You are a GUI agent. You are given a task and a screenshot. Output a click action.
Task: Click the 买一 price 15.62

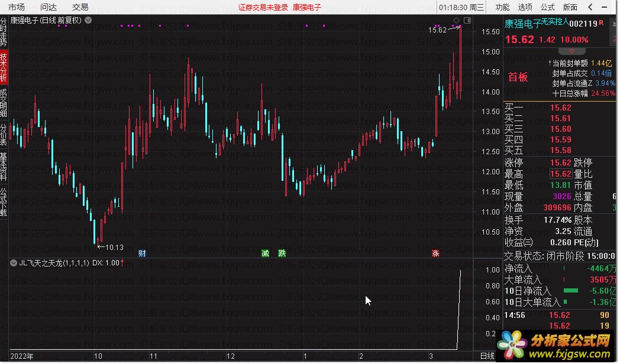coord(561,108)
